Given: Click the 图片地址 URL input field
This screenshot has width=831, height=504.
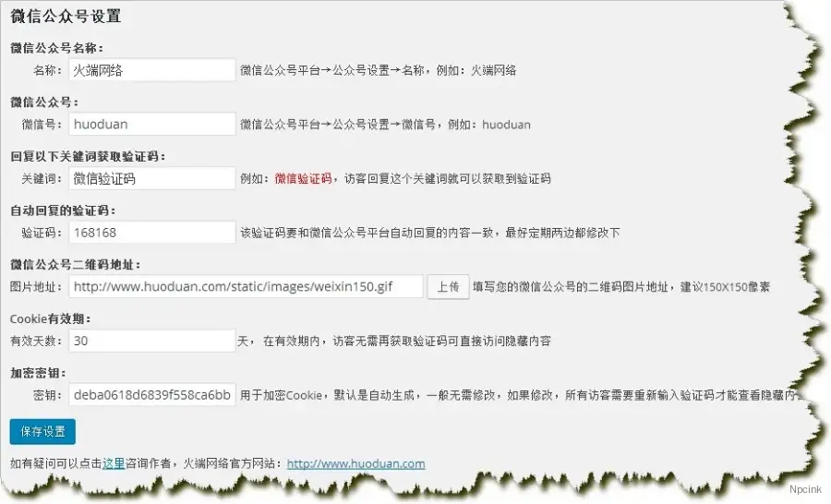Looking at the screenshot, I should click(x=246, y=287).
